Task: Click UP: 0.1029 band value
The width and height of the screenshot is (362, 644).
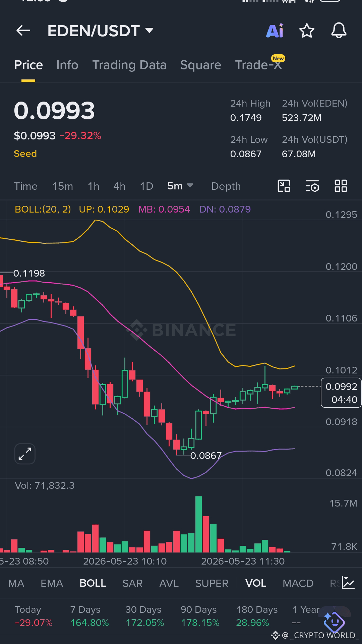Action: 104,210
